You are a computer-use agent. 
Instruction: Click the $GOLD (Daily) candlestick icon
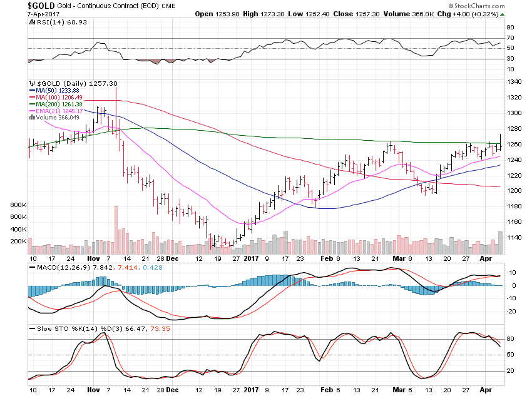tap(32, 83)
